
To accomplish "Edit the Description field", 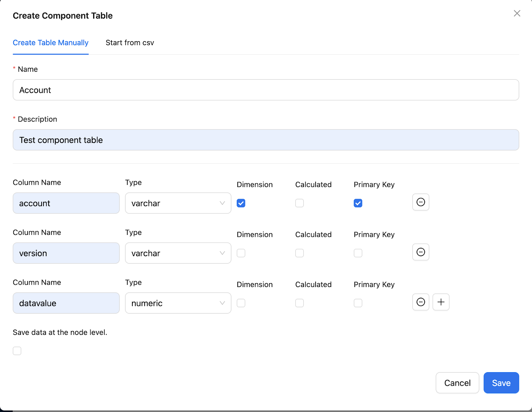I will [266, 140].
